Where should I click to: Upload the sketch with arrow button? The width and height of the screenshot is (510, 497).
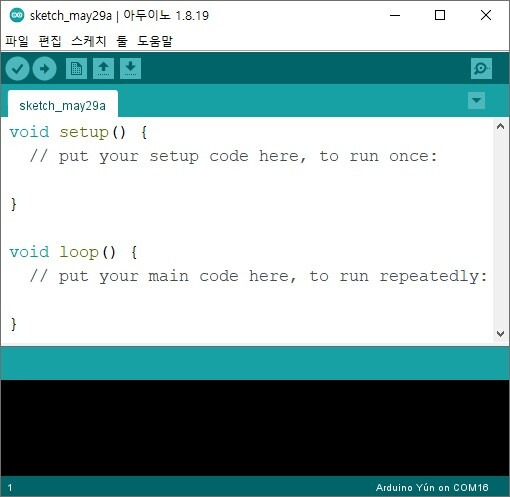pos(44,69)
